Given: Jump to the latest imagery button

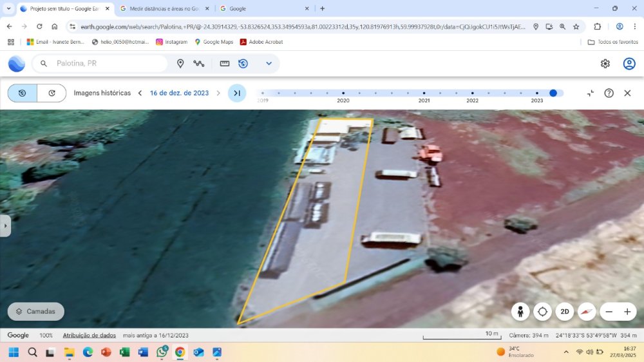Looking at the screenshot, I should coord(237,93).
